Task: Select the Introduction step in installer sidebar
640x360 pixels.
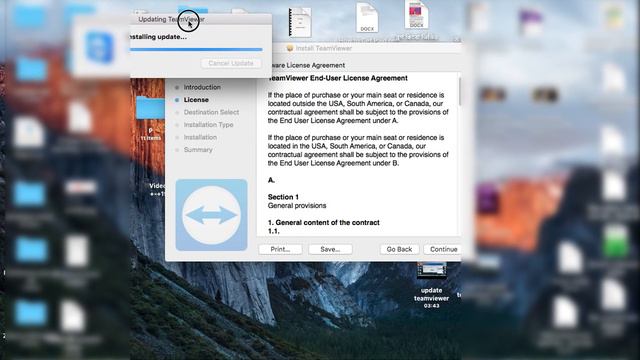Action: [202, 87]
